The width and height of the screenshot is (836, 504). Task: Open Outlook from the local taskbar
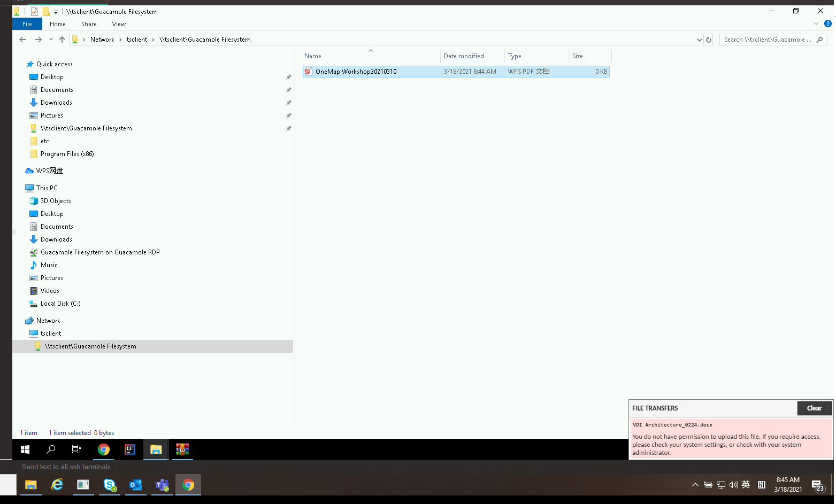coord(136,485)
